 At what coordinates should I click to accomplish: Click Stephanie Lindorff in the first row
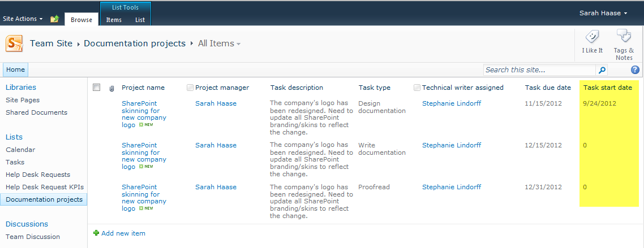coord(451,103)
